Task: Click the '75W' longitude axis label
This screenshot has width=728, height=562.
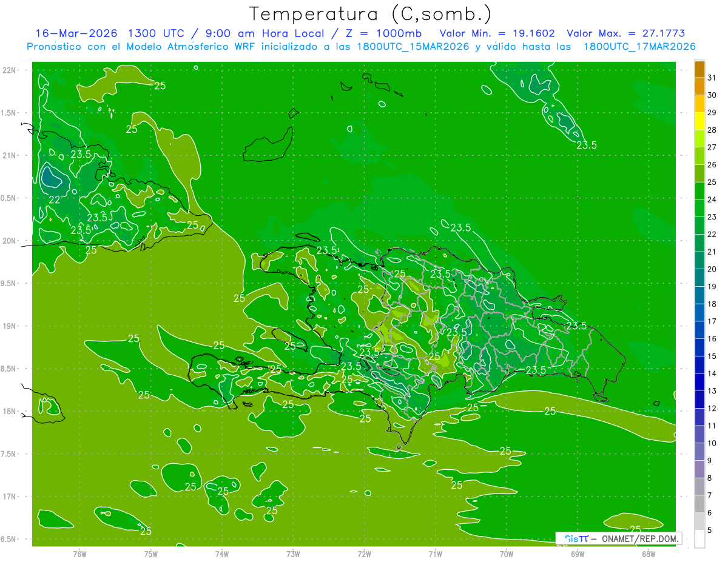Action: 151,554
